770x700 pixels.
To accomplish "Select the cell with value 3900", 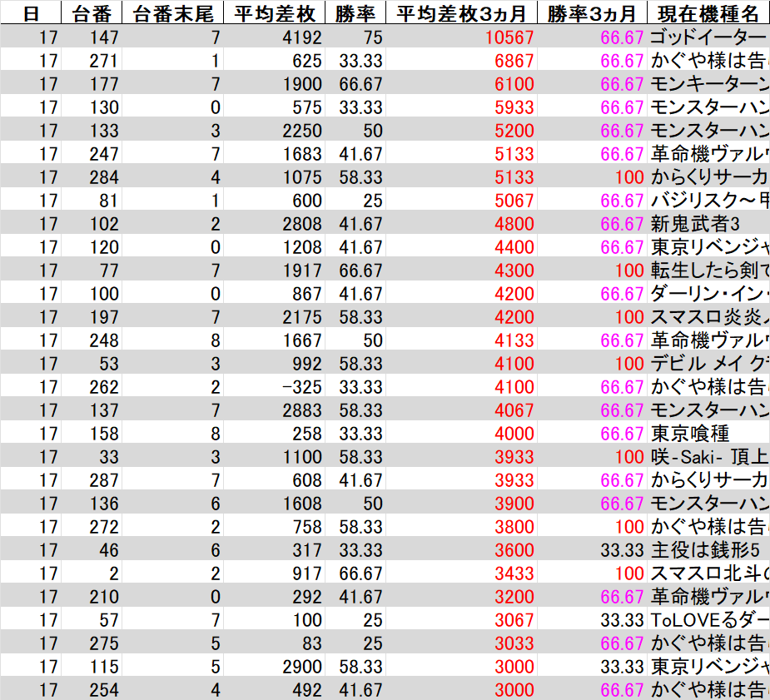I will pos(461,504).
